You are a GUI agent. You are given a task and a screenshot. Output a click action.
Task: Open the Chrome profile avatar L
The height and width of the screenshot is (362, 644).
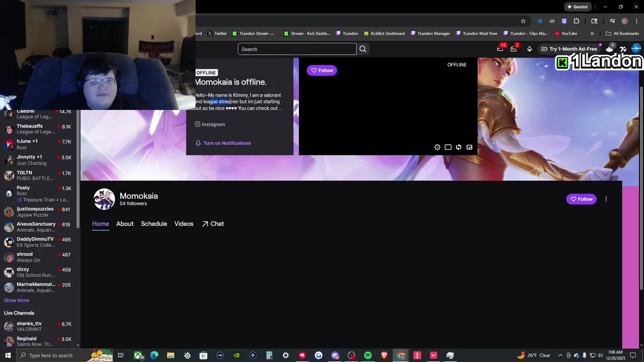pyautogui.click(x=624, y=21)
